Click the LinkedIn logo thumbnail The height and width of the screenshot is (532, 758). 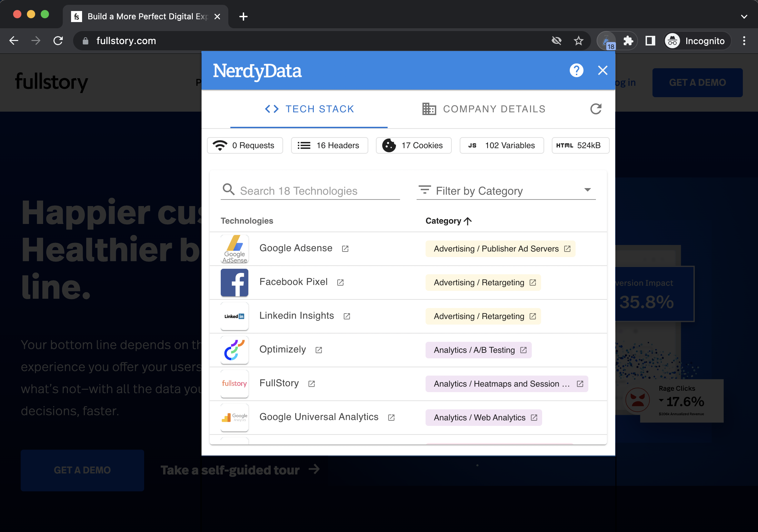(235, 316)
